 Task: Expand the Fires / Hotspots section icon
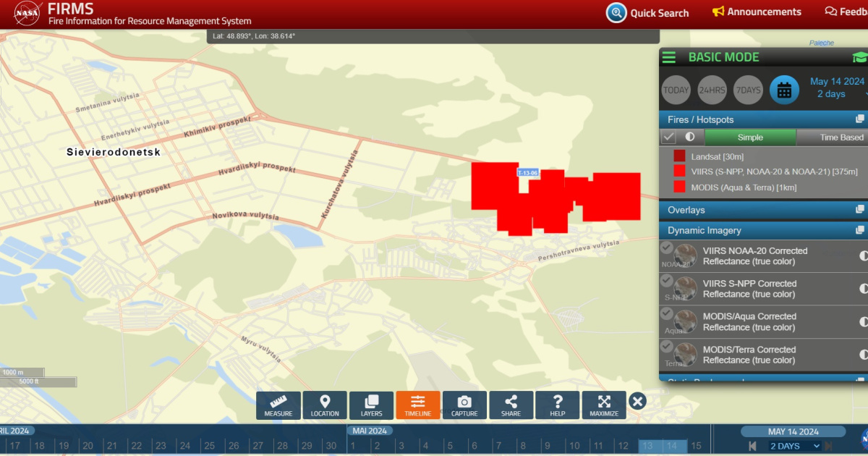click(860, 119)
